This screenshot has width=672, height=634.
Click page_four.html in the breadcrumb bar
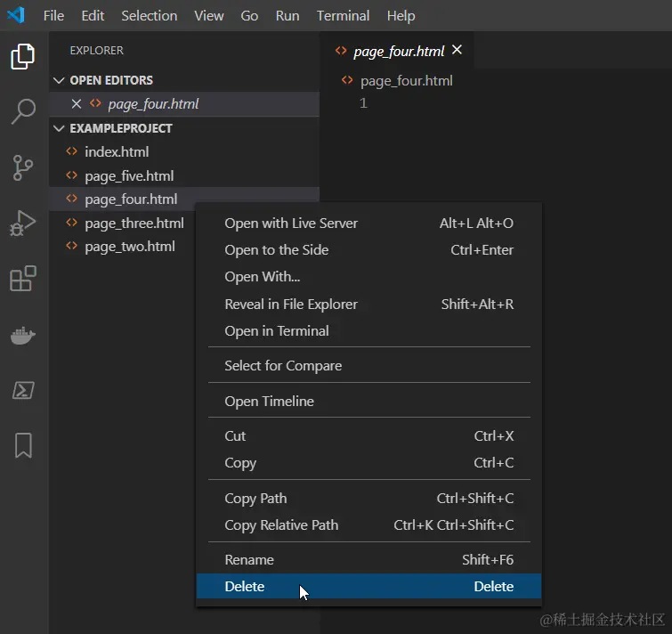click(x=406, y=81)
